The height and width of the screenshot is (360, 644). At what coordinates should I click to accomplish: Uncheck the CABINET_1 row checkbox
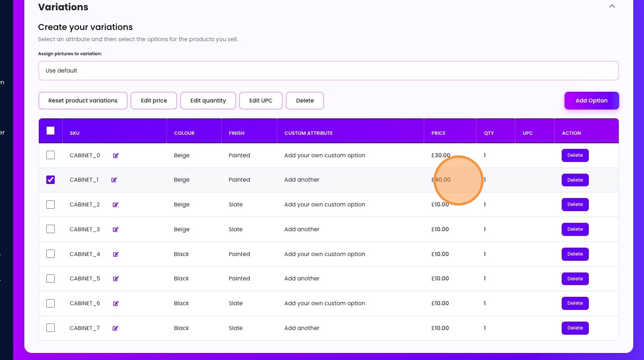coord(51,180)
